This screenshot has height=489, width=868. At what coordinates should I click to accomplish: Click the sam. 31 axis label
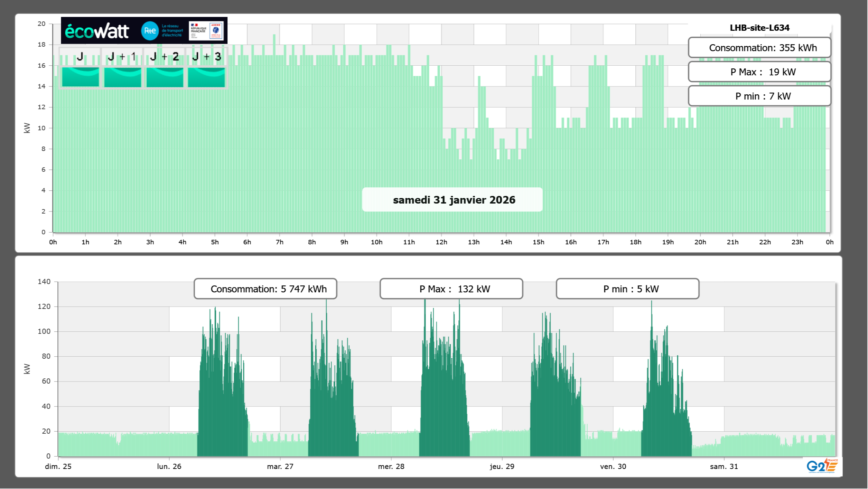pyautogui.click(x=724, y=467)
